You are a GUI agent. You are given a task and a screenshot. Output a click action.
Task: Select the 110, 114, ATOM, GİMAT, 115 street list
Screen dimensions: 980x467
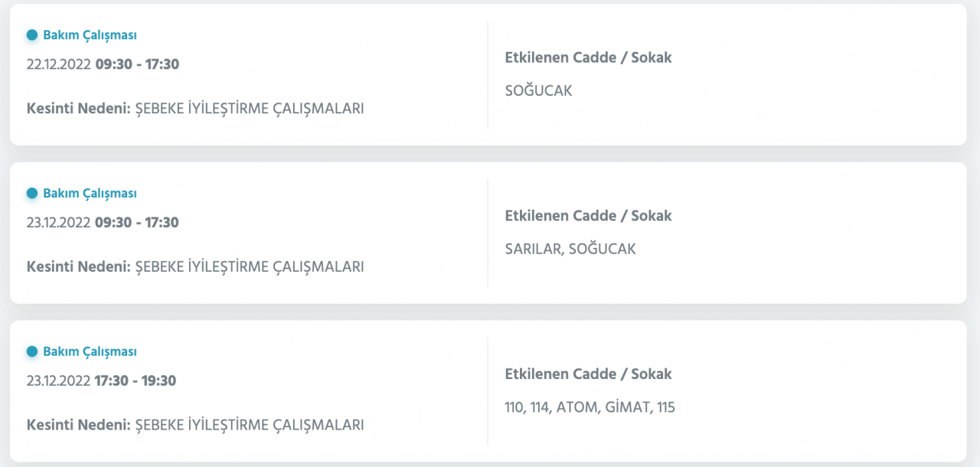pyautogui.click(x=590, y=408)
